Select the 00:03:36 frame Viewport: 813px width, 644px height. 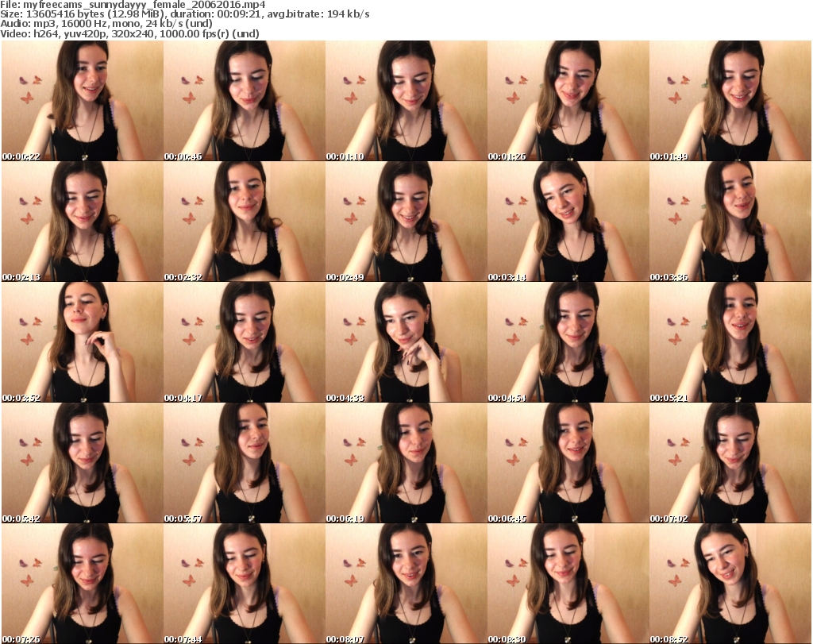730,222
